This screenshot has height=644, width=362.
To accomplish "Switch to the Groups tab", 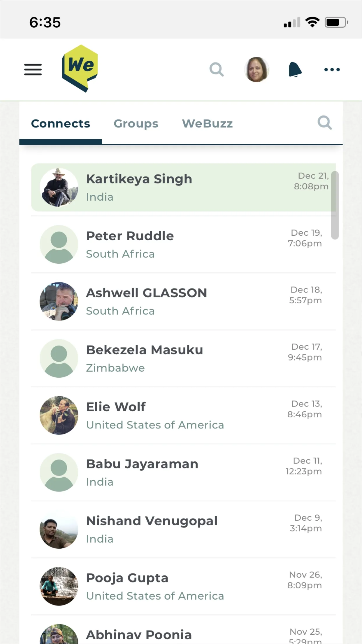I will coord(136,124).
